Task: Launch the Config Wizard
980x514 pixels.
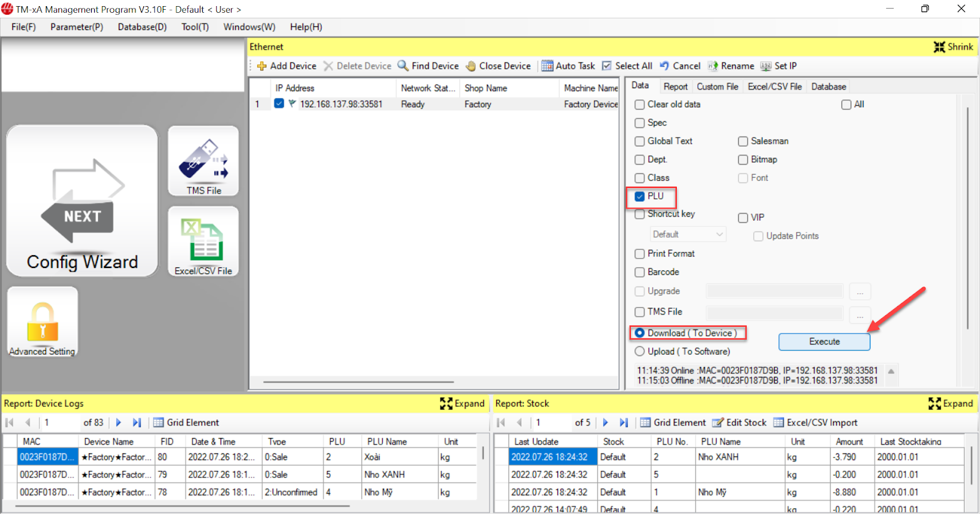Action: coord(82,201)
